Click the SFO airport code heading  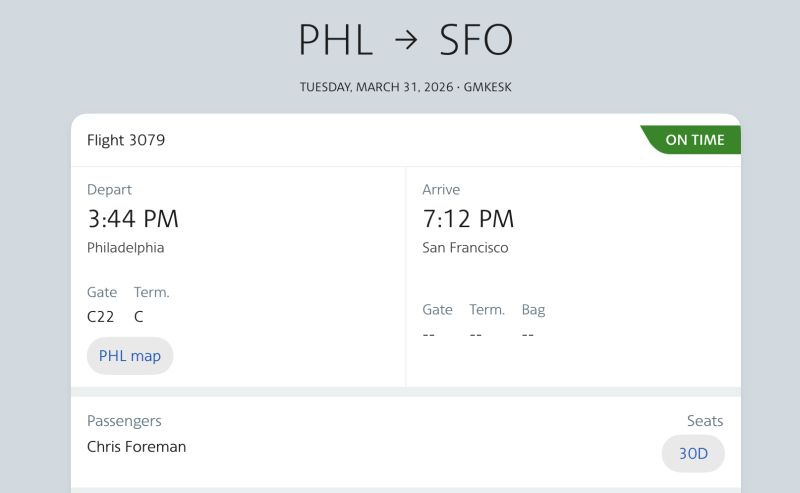tap(476, 40)
